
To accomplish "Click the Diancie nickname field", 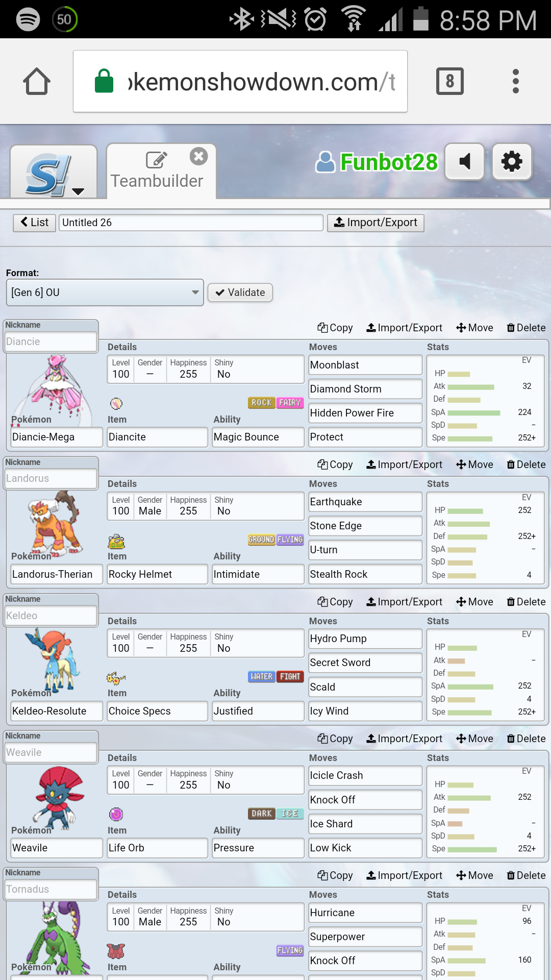I will point(51,341).
